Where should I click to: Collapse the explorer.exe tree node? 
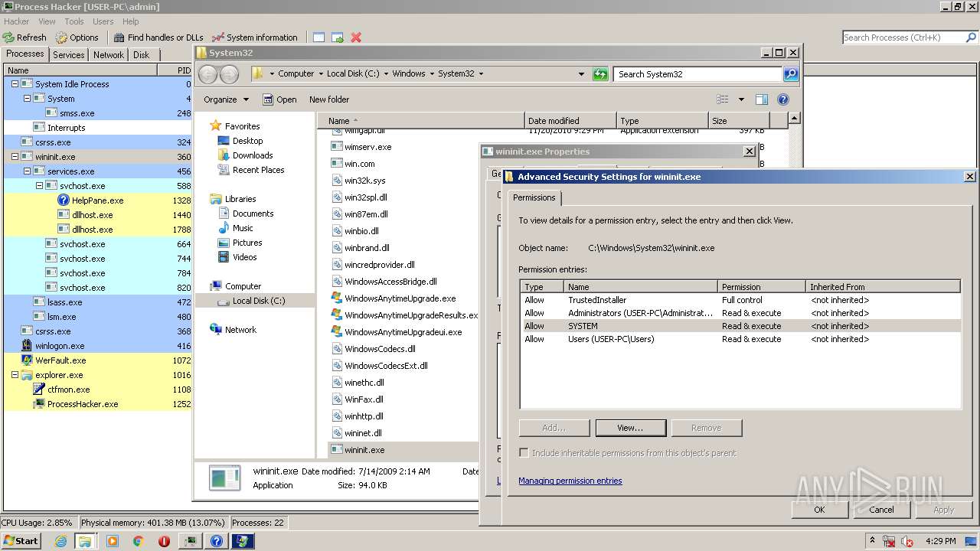point(15,375)
